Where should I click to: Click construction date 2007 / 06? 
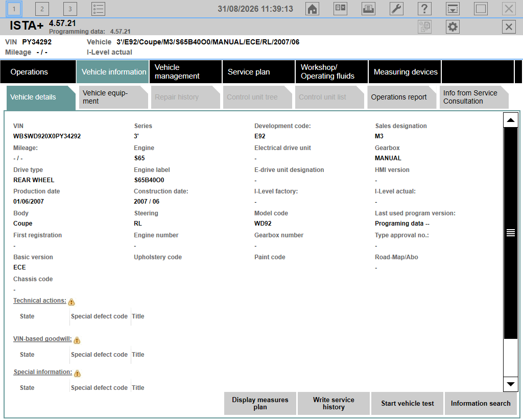point(147,202)
